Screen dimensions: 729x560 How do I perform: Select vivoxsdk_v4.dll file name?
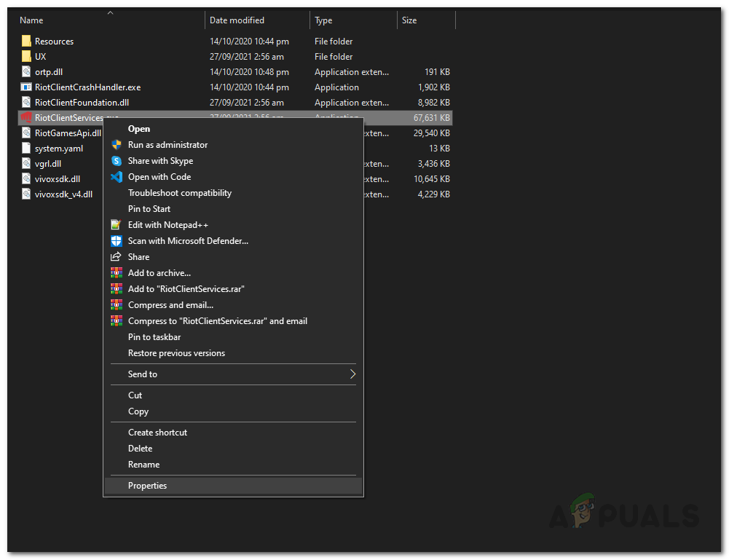pyautogui.click(x=63, y=194)
